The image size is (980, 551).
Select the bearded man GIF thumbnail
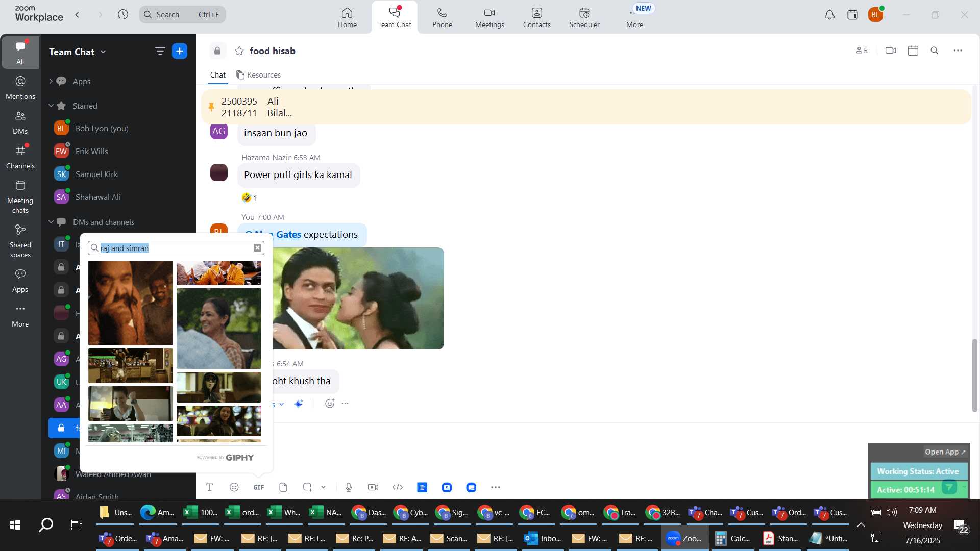tap(131, 303)
